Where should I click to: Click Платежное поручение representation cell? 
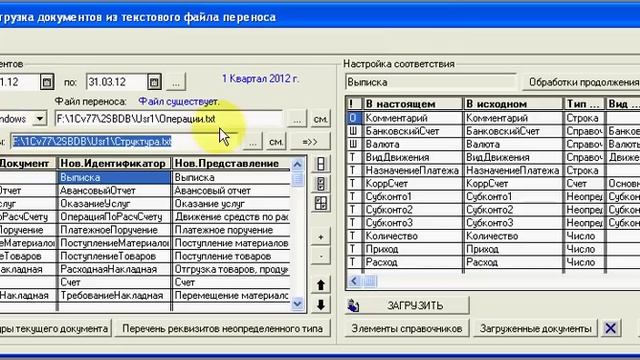[231, 230]
